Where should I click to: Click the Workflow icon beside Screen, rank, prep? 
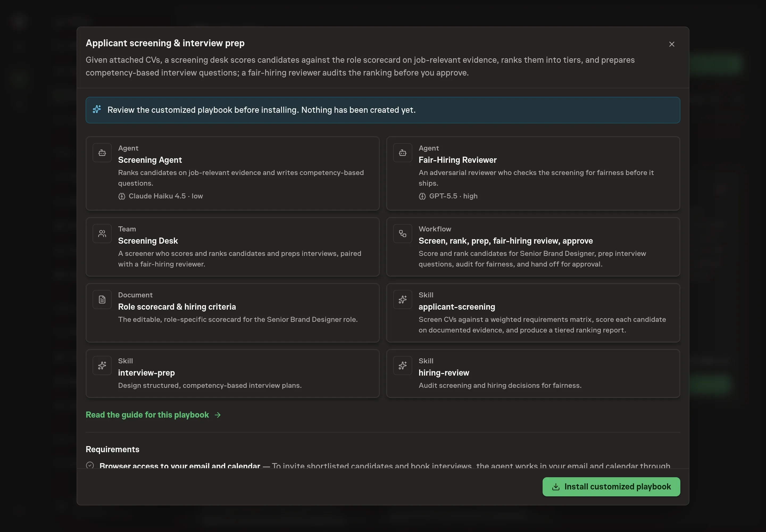(x=402, y=234)
